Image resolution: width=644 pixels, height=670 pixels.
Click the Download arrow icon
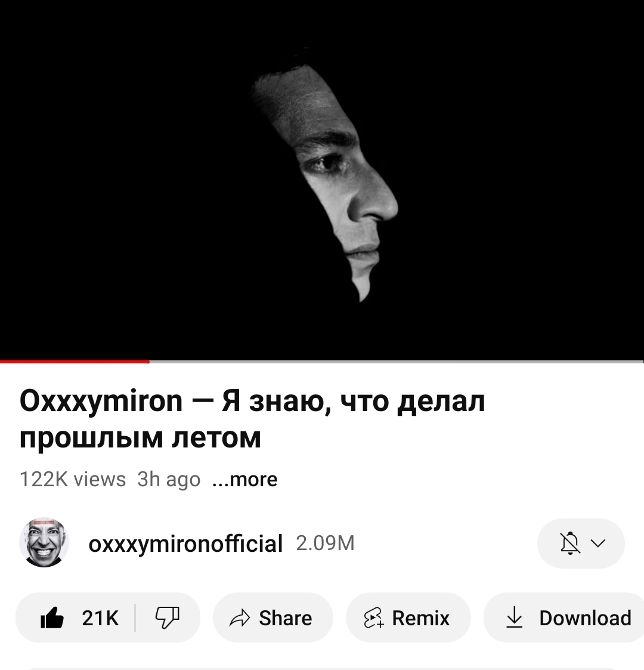click(514, 617)
